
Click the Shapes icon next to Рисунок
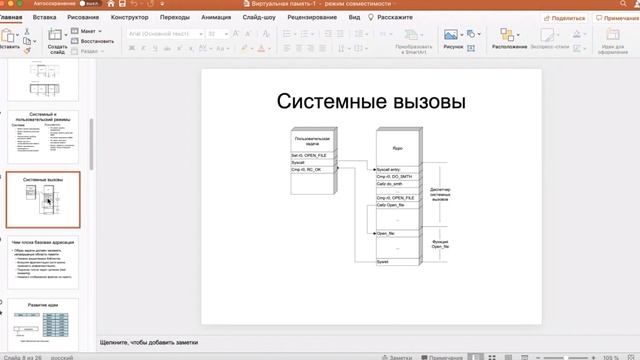click(471, 34)
